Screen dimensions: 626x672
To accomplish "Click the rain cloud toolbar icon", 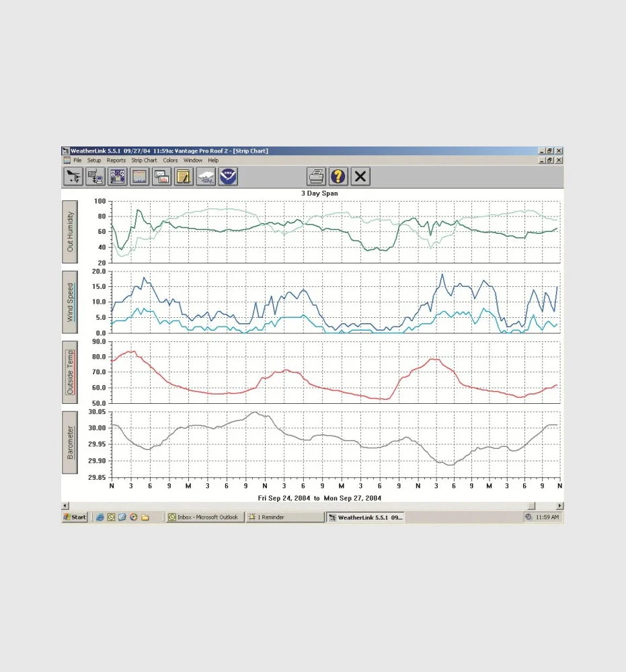I will coord(206,177).
